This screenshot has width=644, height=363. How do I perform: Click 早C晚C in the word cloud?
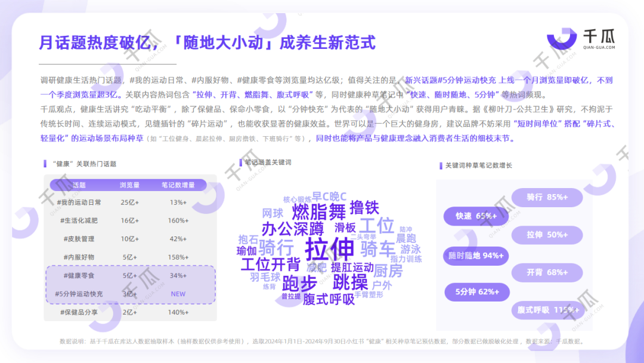click(329, 196)
